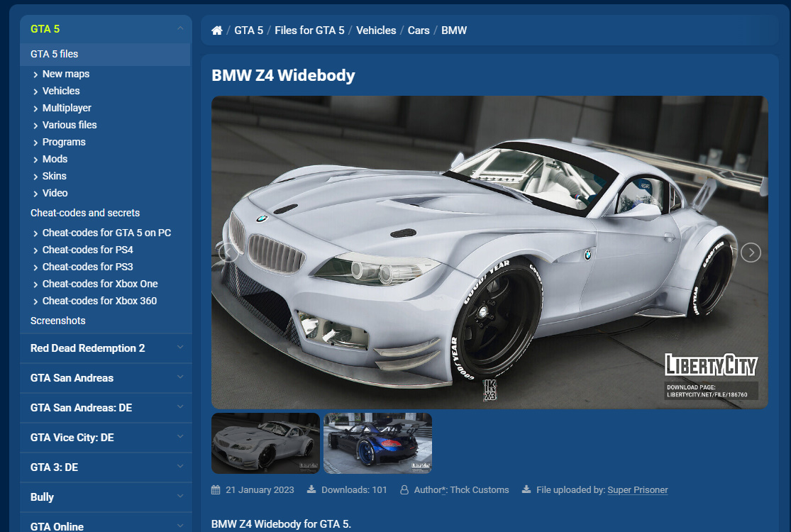The image size is (791, 532).
Task: Click Downloads: 101 text
Action: coord(354,489)
